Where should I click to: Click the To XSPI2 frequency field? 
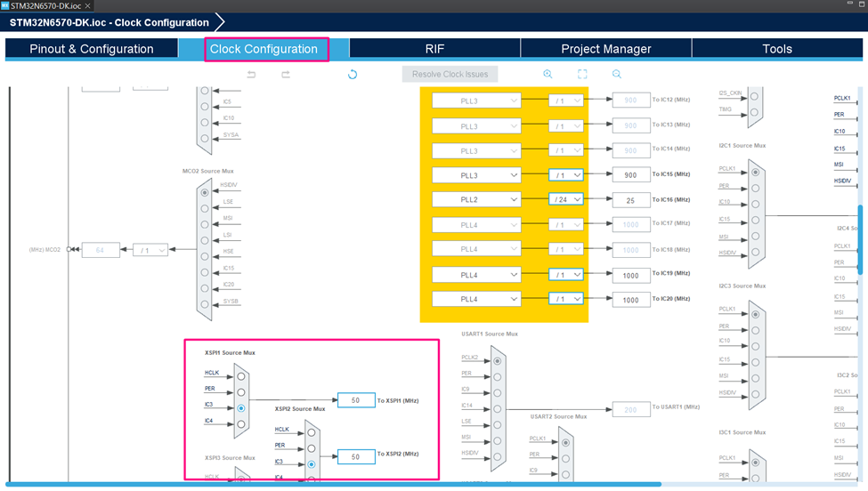[x=356, y=456]
